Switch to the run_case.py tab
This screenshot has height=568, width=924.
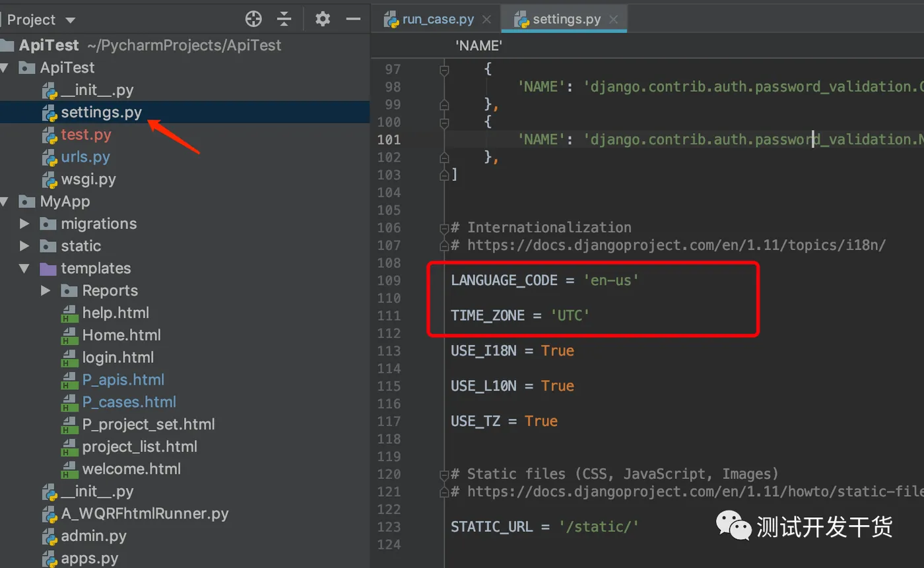pyautogui.click(x=438, y=19)
